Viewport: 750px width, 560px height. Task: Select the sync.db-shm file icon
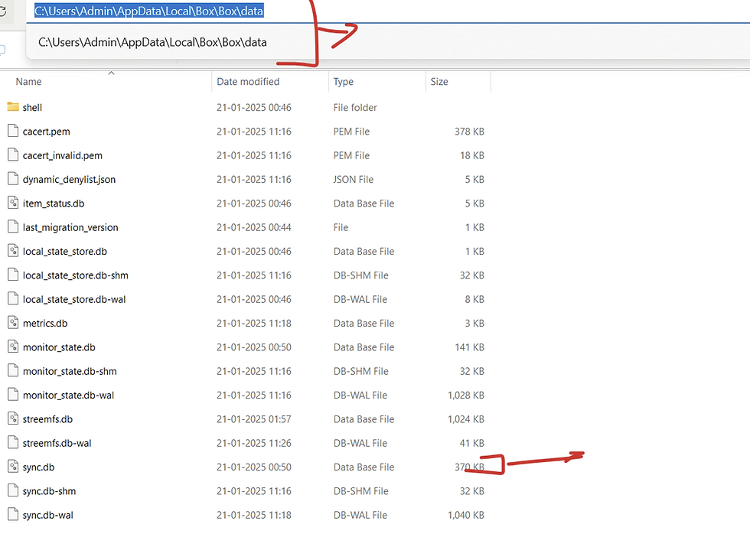point(13,490)
